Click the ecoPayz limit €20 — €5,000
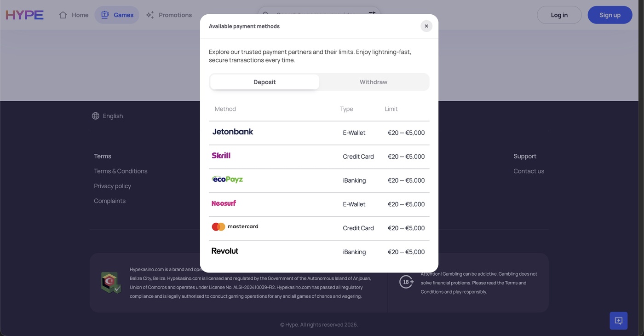This screenshot has height=336, width=644. (406, 180)
